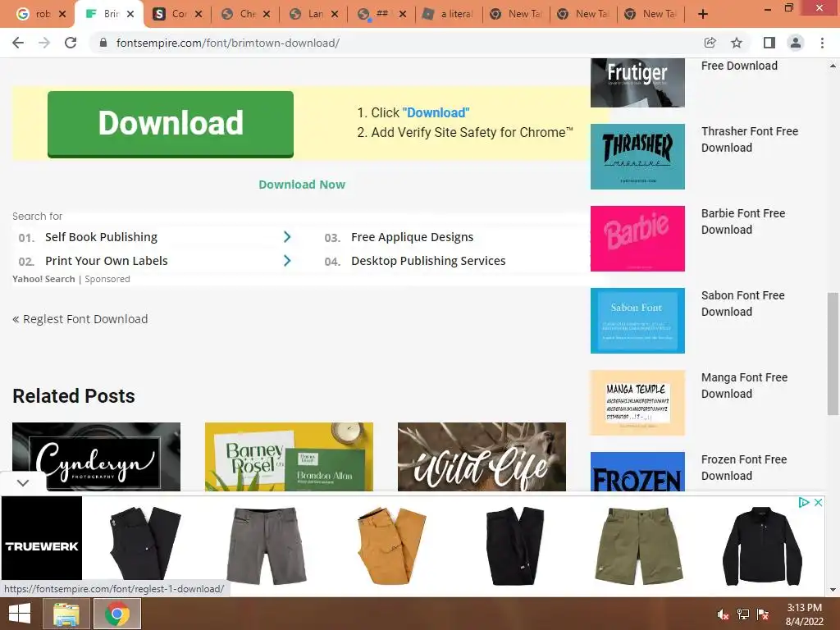Image resolution: width=840 pixels, height=630 pixels.
Task: Click Frozen Font Free Download link
Action: [744, 467]
